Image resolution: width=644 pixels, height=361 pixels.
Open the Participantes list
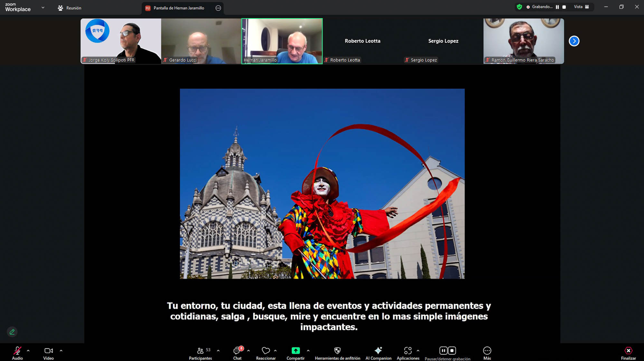[x=200, y=351]
